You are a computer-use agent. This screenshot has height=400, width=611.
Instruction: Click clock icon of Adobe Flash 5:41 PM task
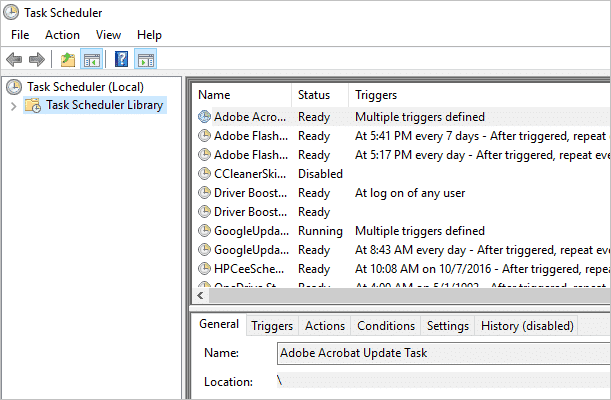pos(204,136)
